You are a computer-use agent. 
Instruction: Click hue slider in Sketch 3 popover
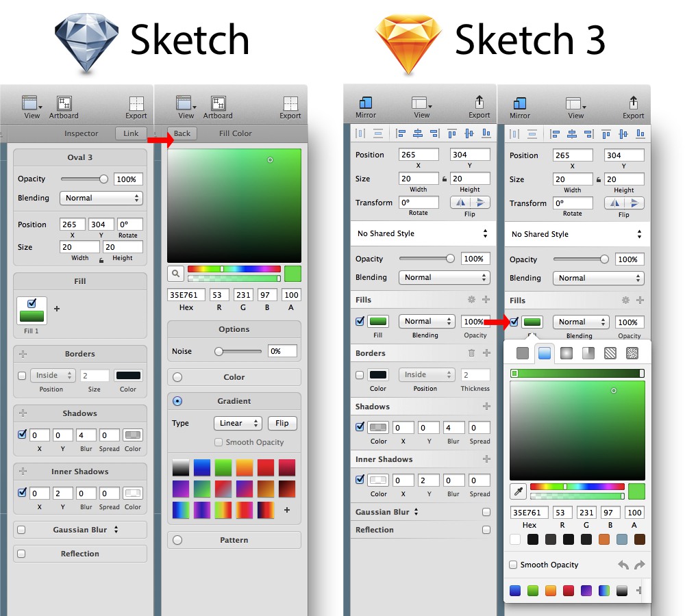[x=577, y=487]
